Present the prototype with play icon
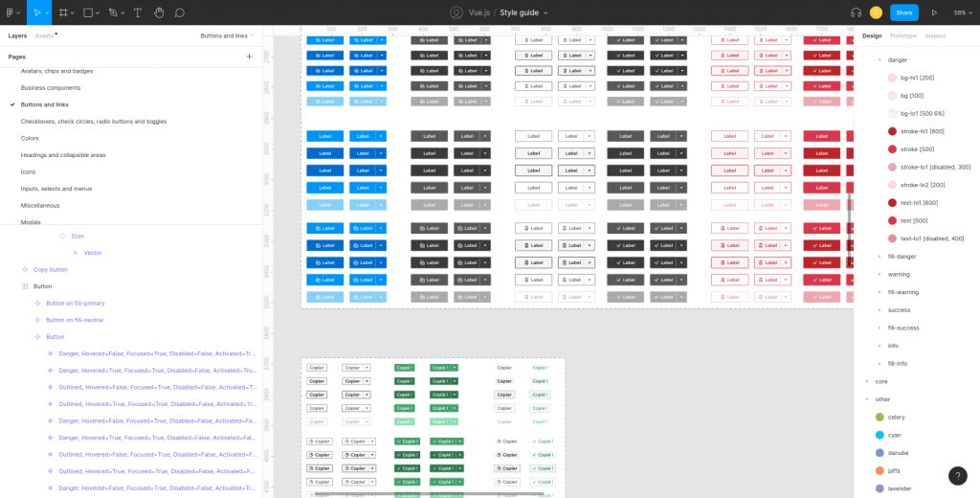Screen dimensions: 980x498 point(934,12)
